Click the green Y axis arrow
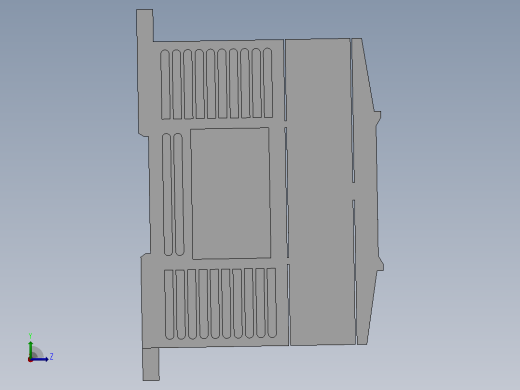This screenshot has width=520, height=390. click(x=30, y=349)
